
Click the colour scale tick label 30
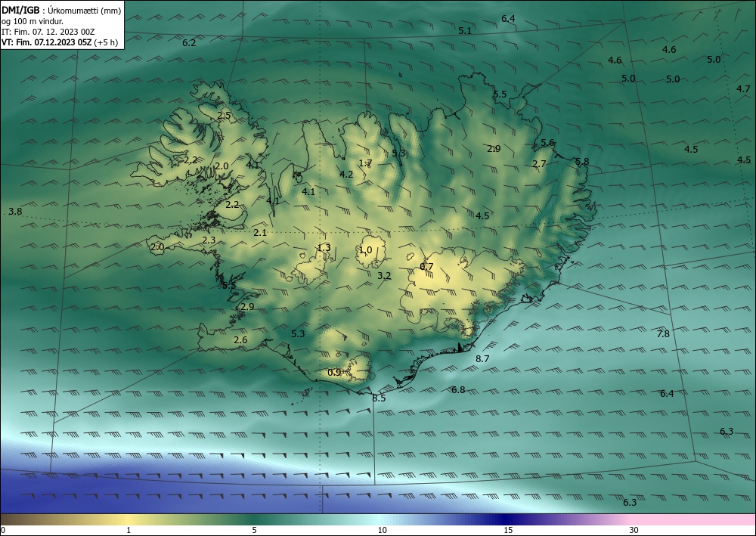tap(634, 530)
